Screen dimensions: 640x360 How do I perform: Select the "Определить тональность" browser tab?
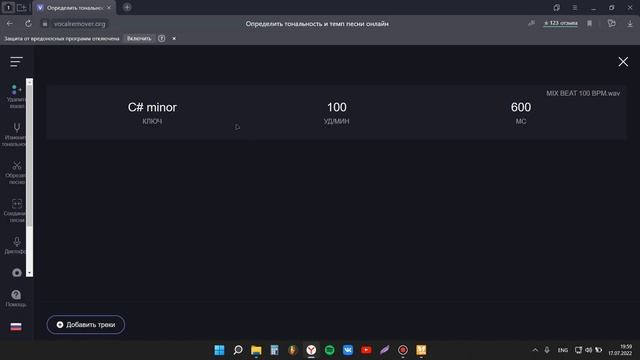point(74,8)
